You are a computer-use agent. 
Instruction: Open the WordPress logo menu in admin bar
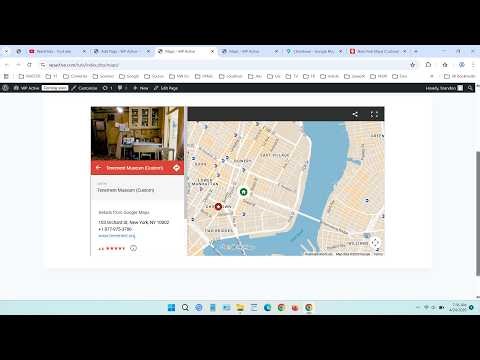(x=5, y=88)
